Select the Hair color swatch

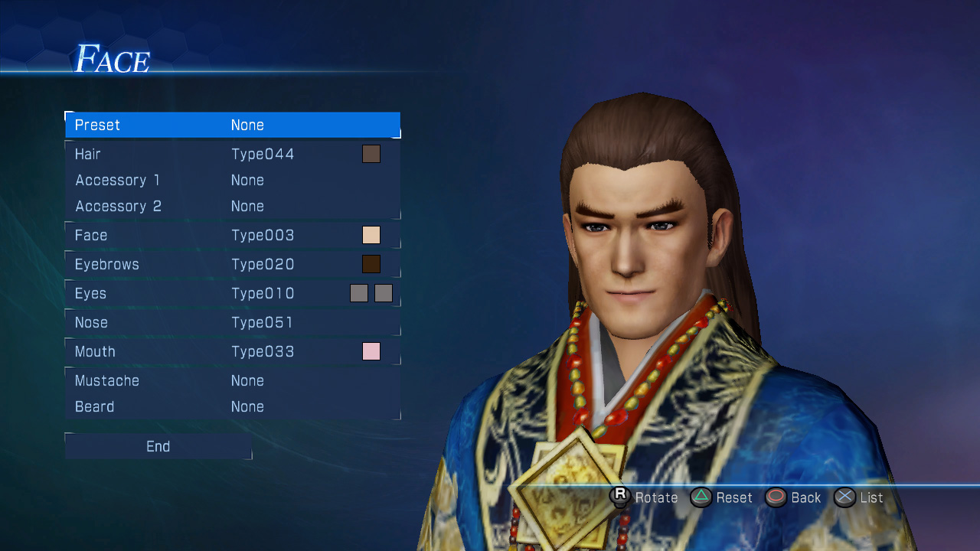[371, 154]
